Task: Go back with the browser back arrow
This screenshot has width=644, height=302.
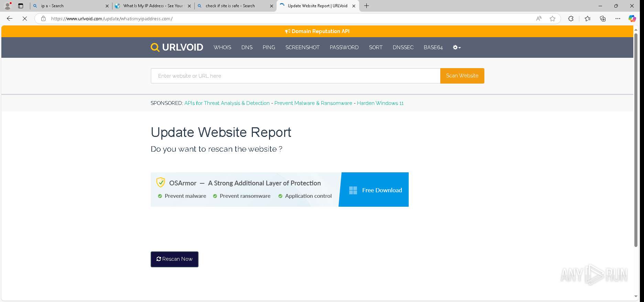Action: click(10, 19)
